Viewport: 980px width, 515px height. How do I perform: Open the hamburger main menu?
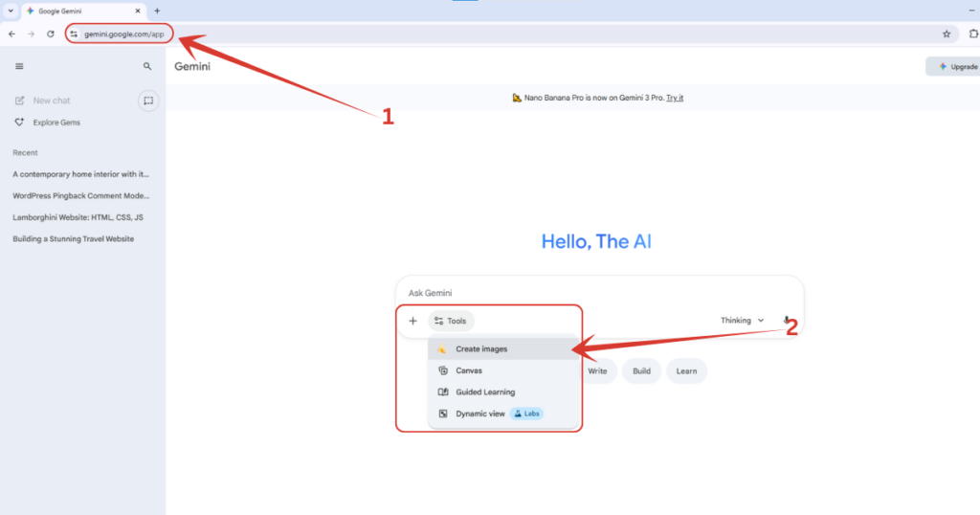[19, 66]
